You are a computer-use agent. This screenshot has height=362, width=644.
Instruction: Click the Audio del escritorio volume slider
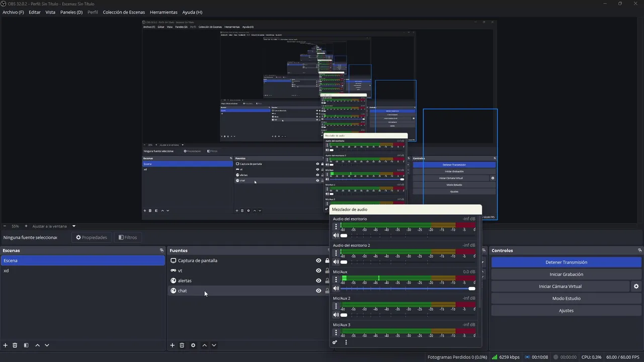tap(408, 235)
